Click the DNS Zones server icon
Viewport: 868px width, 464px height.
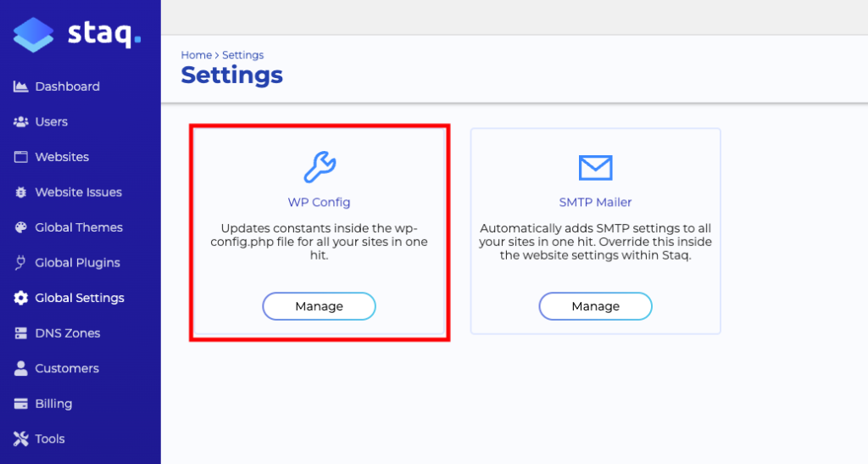click(x=21, y=333)
